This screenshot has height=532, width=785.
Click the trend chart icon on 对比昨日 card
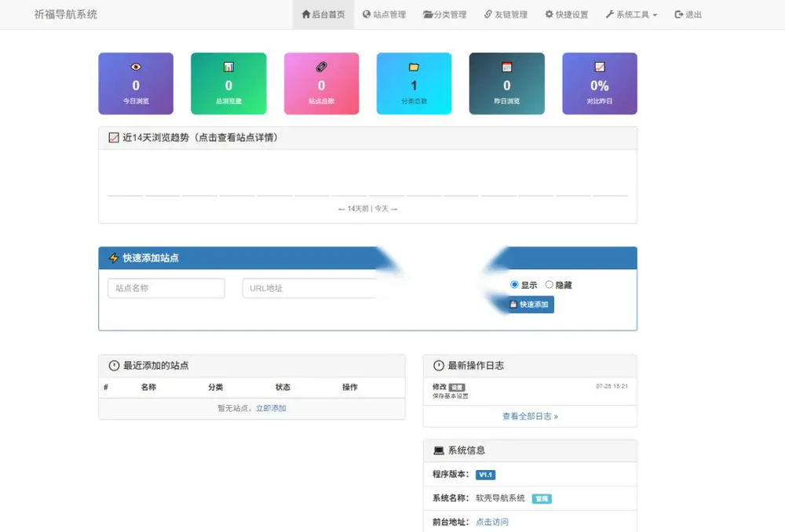(600, 67)
